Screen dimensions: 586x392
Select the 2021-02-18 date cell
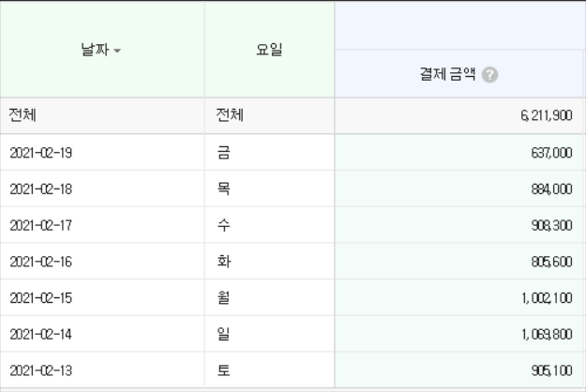pos(102,188)
